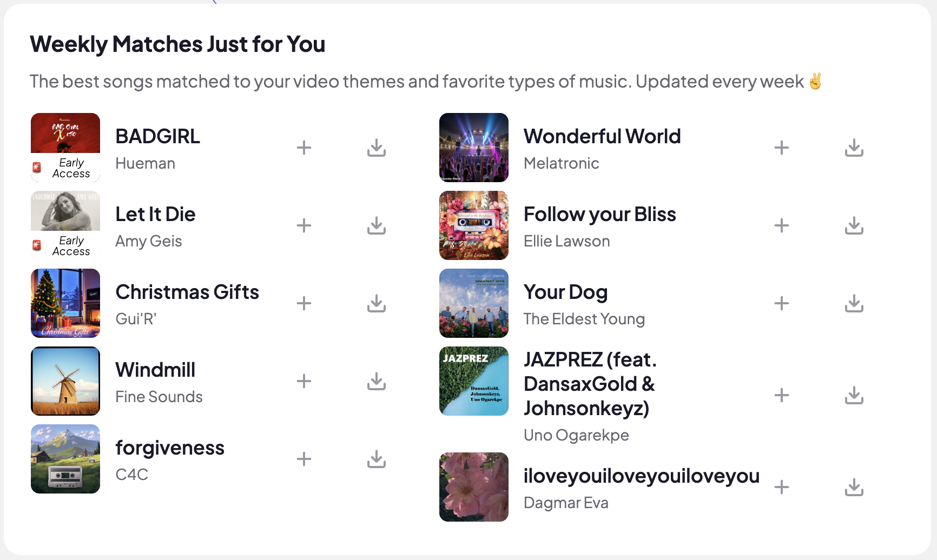Download Wonderful World by Melatronic
Screen dimensions: 937x560
coord(854,148)
